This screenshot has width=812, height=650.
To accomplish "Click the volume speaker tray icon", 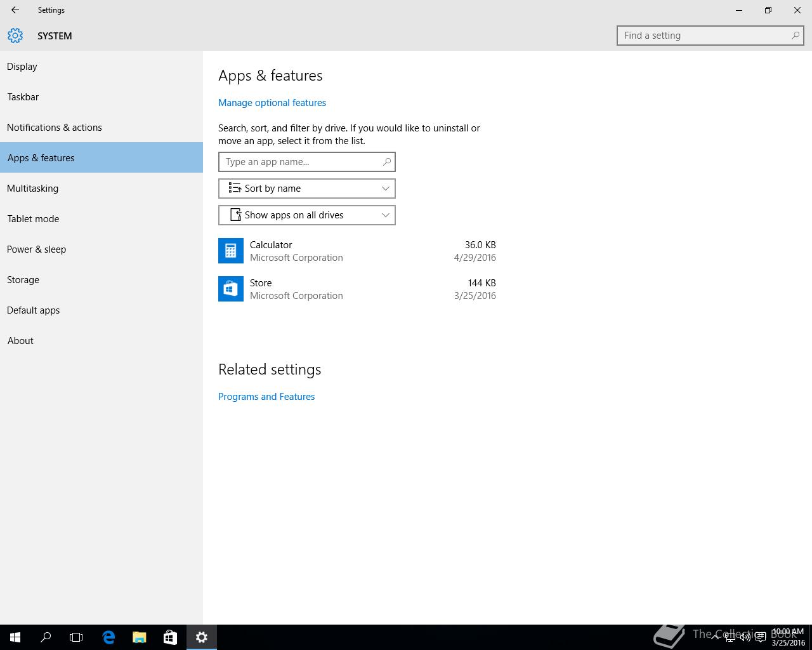I will [x=745, y=637].
